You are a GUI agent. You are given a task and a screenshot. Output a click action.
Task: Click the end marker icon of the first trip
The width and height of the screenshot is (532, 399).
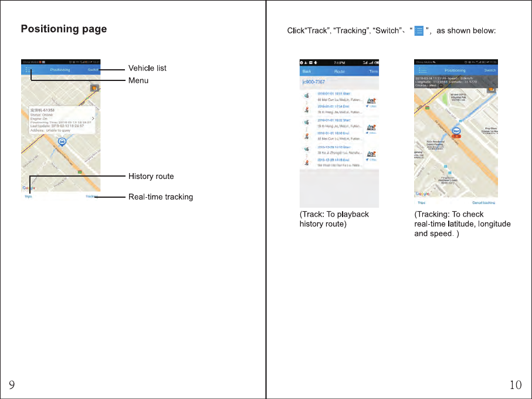(306, 110)
